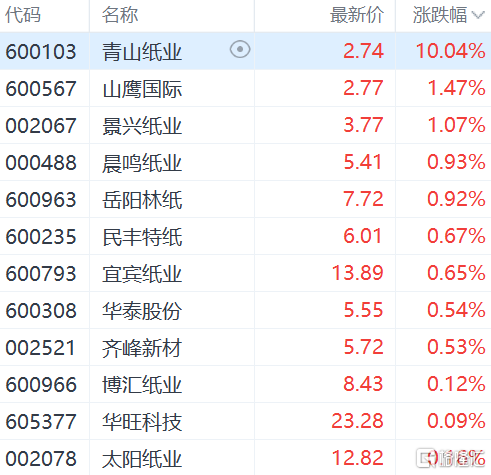Click the 1.07% change value
The width and height of the screenshot is (491, 475).
[x=456, y=125]
